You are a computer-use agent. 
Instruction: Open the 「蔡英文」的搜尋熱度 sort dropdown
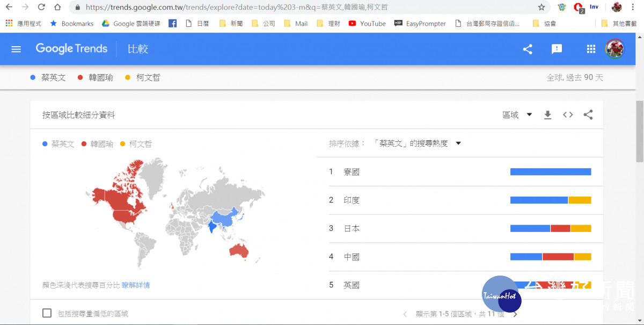[x=418, y=143]
